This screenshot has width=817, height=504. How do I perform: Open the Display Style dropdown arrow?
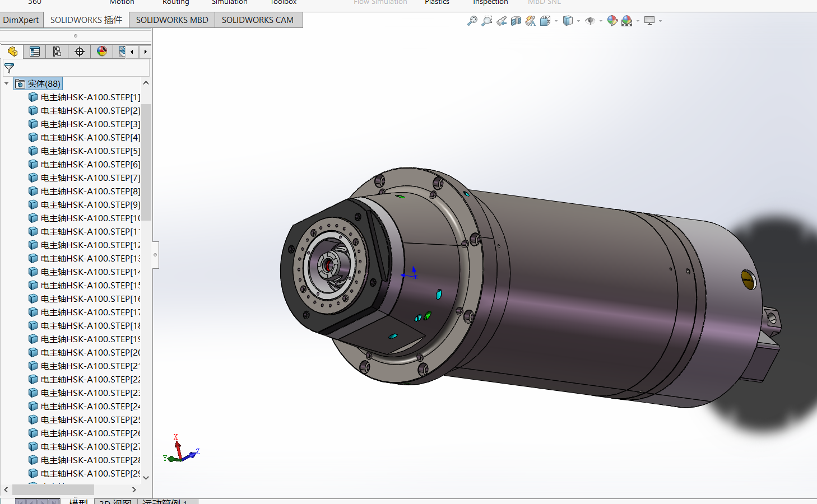tap(578, 20)
